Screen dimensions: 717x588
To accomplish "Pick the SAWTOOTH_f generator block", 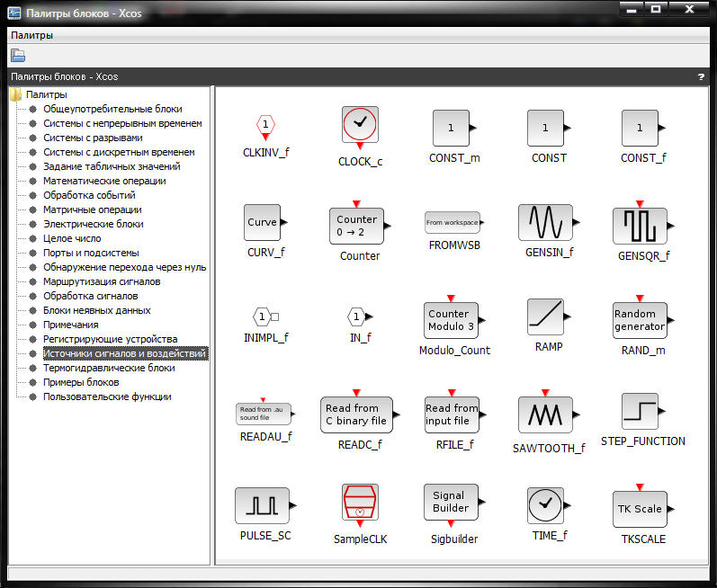I will coord(545,414).
